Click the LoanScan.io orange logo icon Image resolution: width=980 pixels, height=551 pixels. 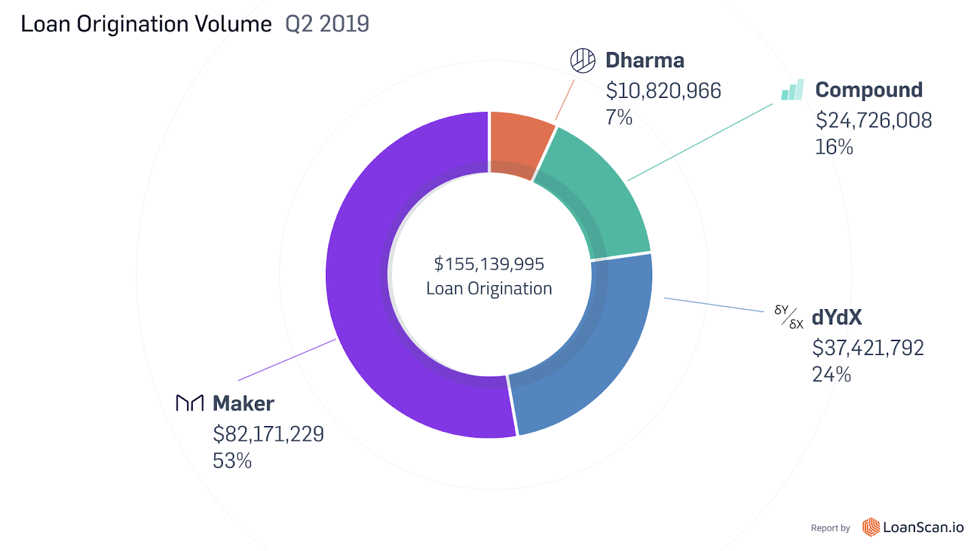tap(870, 527)
